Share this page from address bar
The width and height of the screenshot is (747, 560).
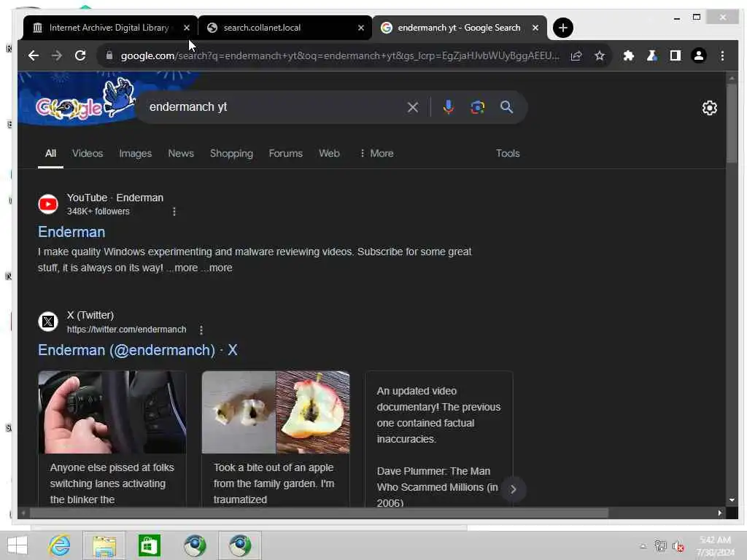[576, 55]
